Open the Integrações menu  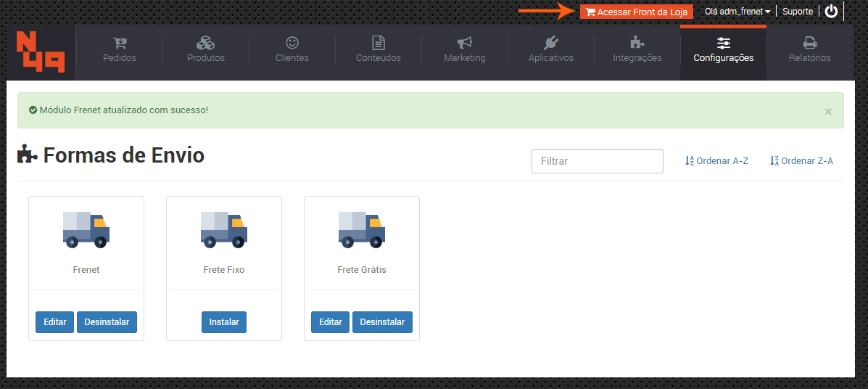tap(637, 50)
